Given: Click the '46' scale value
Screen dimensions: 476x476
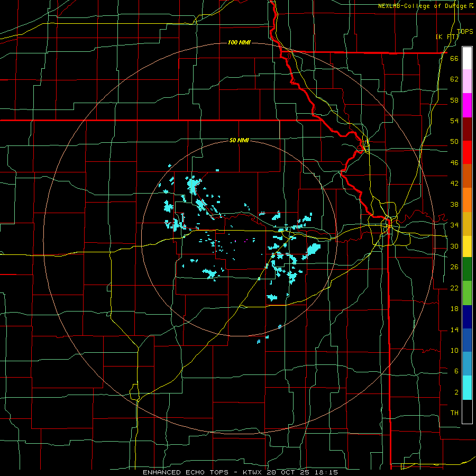Looking at the screenshot, I should pos(454,163).
